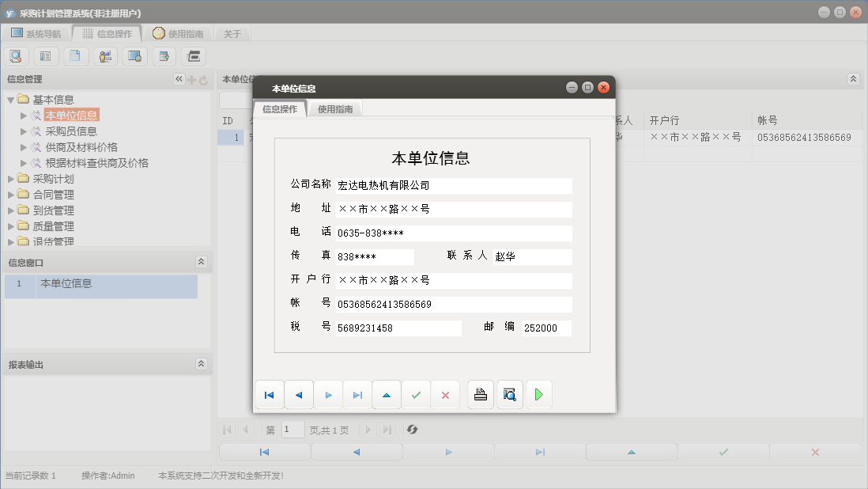Viewport: 868px width, 489px height.
Task: Cancel editing with the red X icon
Action: [x=445, y=394]
